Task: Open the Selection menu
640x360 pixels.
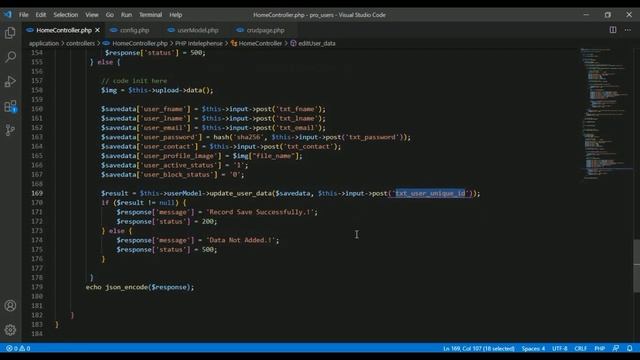Action: pos(65,15)
